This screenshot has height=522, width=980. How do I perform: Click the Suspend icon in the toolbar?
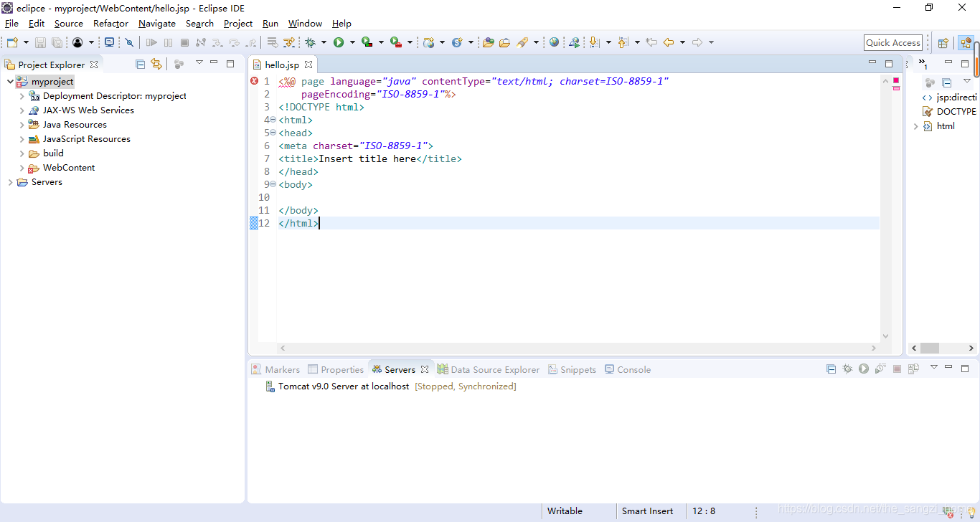(x=168, y=42)
